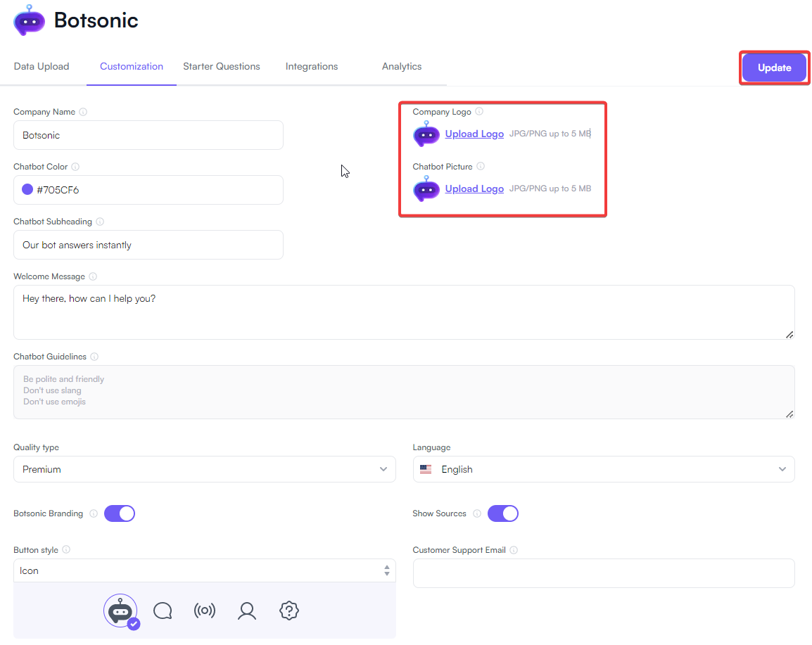Select the broadcast signal button style icon

click(205, 611)
